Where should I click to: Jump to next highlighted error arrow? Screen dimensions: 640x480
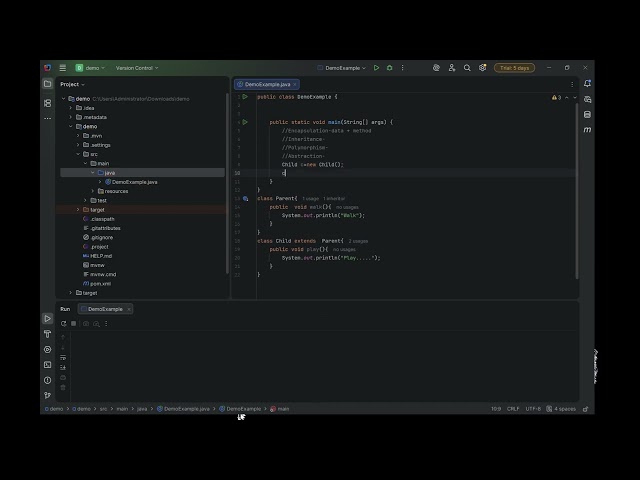(x=575, y=98)
